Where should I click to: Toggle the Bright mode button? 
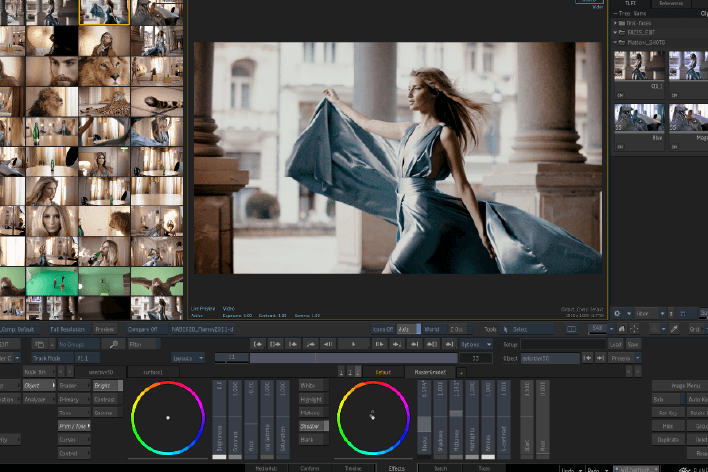click(x=107, y=386)
